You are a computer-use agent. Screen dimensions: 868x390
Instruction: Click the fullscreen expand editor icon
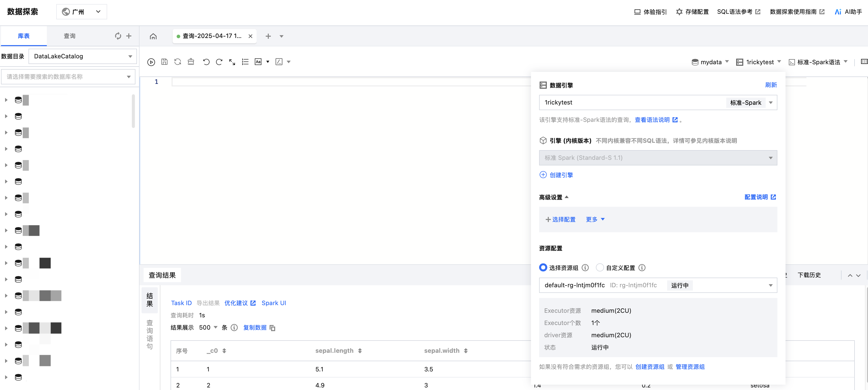[232, 62]
